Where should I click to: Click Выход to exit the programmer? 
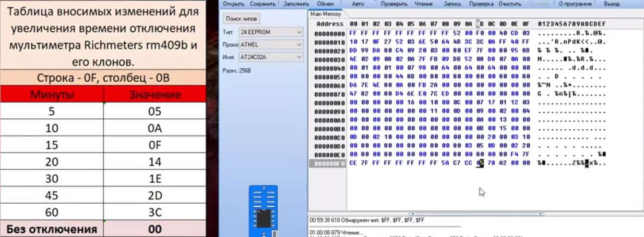(611, 3)
